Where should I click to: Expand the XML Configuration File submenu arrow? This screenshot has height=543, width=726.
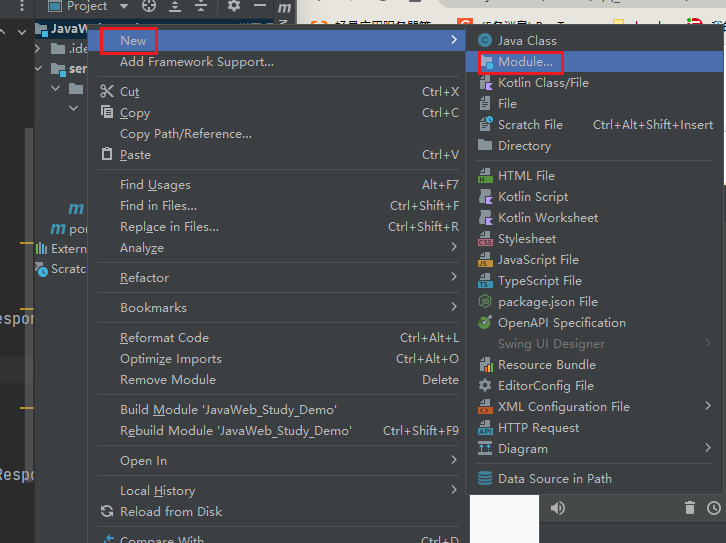coord(708,407)
